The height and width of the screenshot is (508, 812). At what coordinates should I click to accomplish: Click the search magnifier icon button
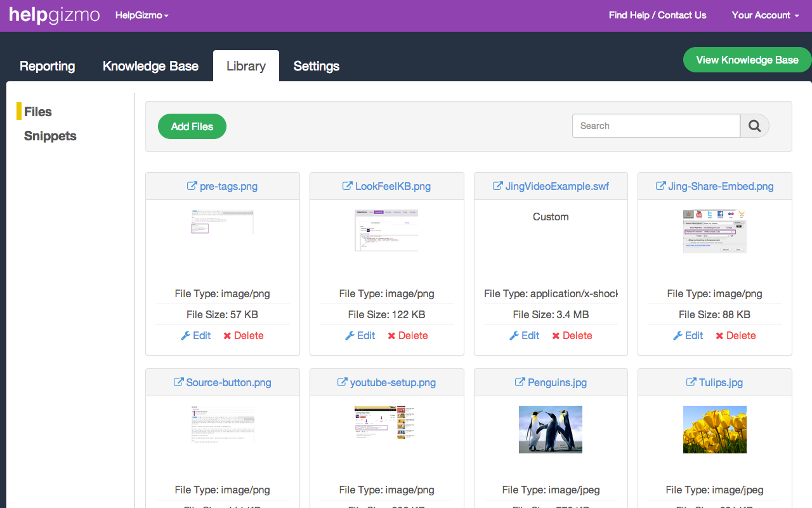pos(755,126)
